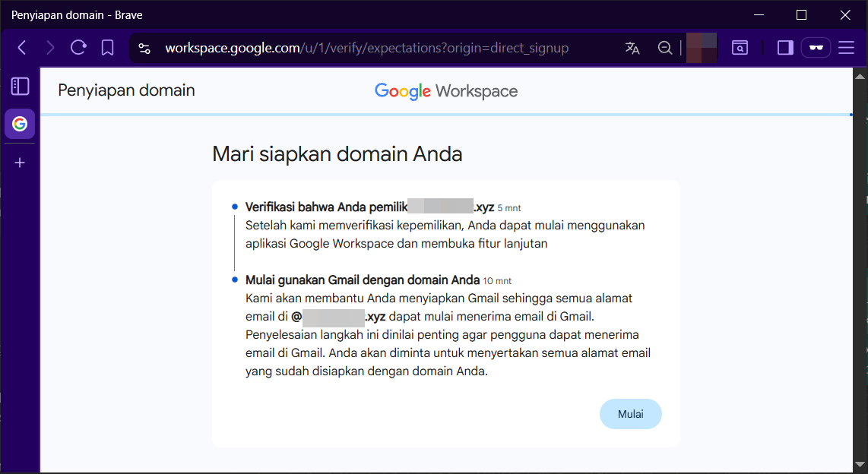
Task: Click the '5 mnt' duration label
Action: [x=509, y=208]
